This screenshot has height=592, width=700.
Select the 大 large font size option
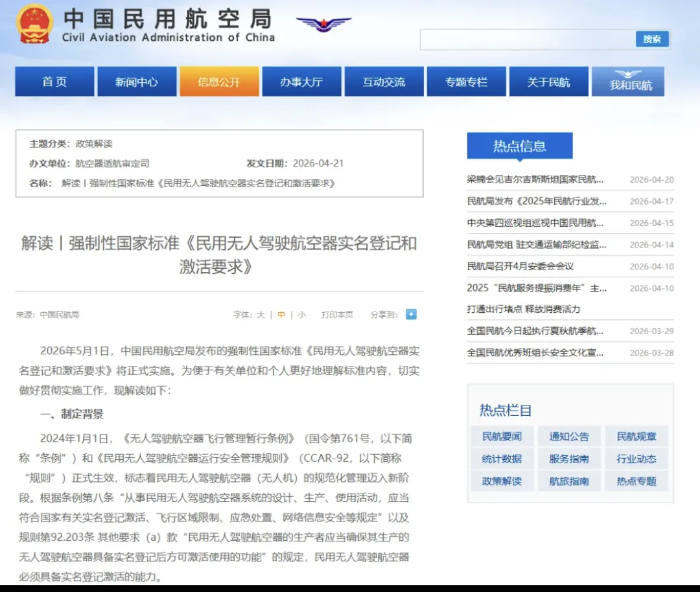[x=261, y=314]
